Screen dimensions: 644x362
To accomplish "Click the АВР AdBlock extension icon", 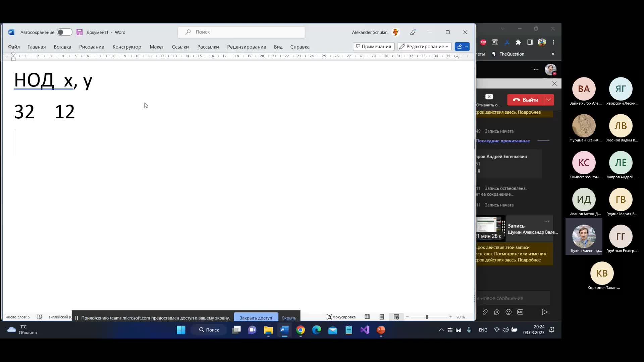I will coord(483,42).
